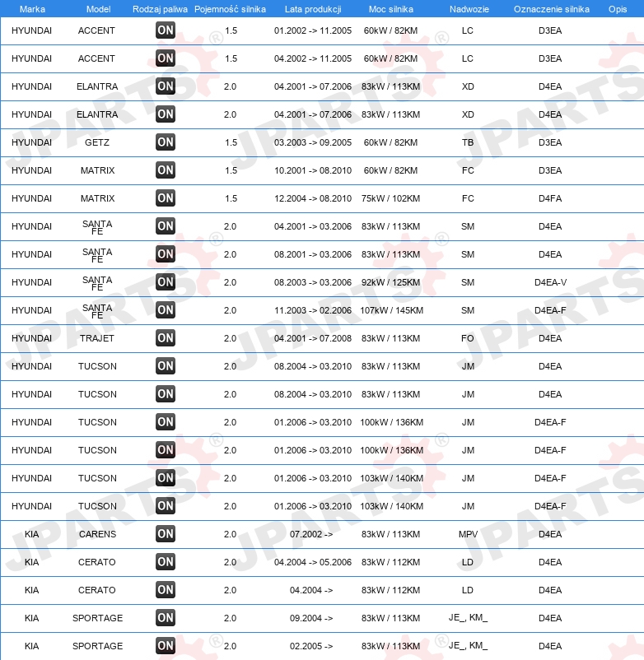644x660 pixels.
Task: Click the ON badge for ACCENT 01.2002 row
Action: coord(165,30)
